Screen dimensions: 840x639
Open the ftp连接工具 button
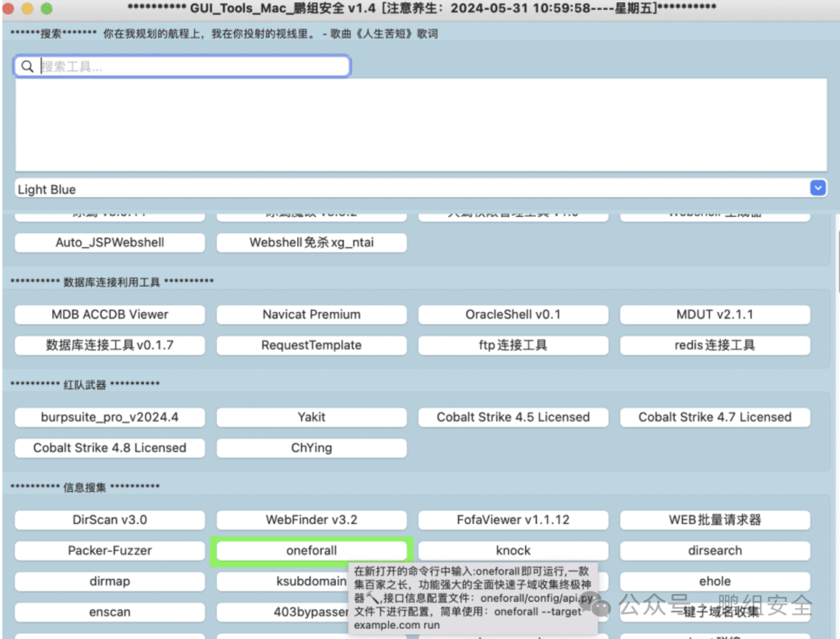[513, 345]
